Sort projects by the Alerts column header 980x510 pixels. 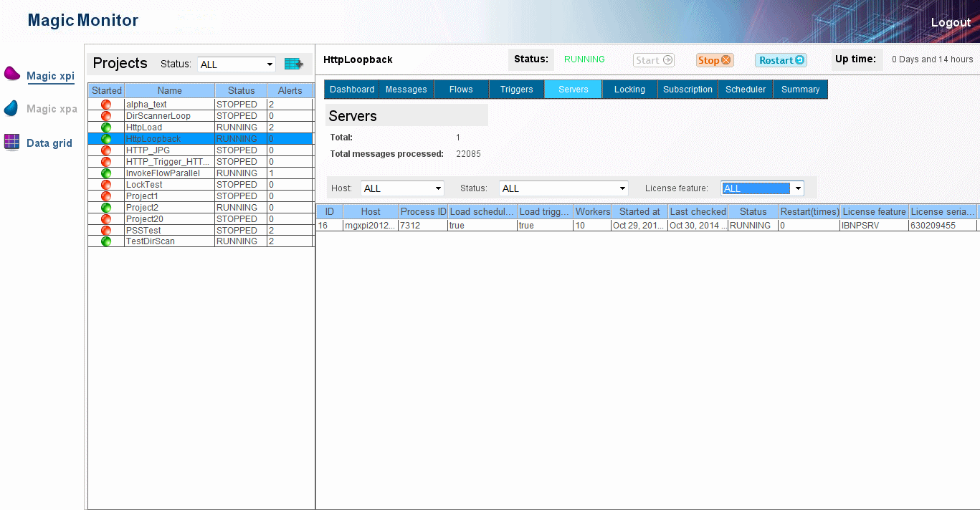pyautogui.click(x=290, y=91)
